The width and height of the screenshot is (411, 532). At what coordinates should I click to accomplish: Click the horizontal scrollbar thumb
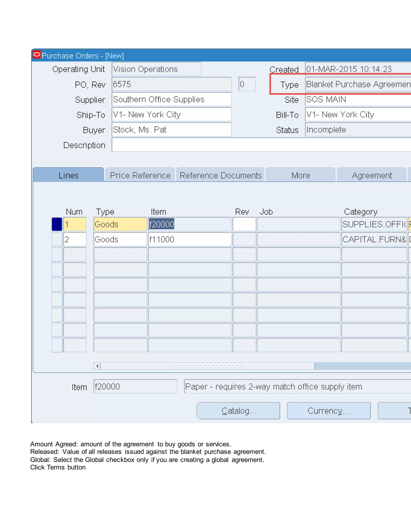tap(208, 366)
